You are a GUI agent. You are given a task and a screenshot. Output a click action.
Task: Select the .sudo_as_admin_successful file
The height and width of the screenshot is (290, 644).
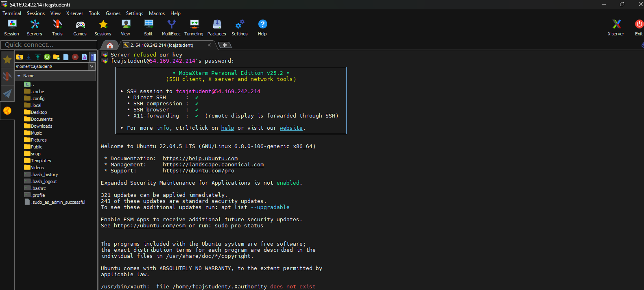point(55,202)
